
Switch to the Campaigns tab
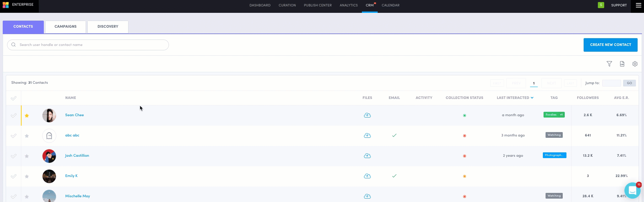tap(65, 27)
